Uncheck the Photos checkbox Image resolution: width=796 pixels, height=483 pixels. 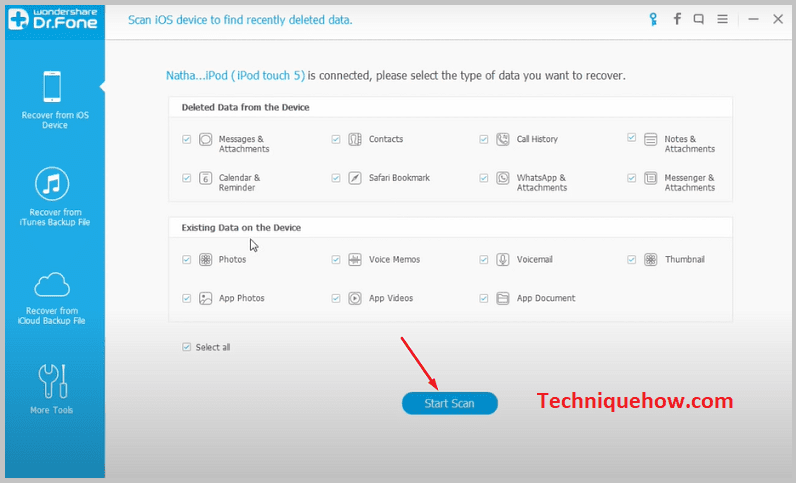pos(187,260)
